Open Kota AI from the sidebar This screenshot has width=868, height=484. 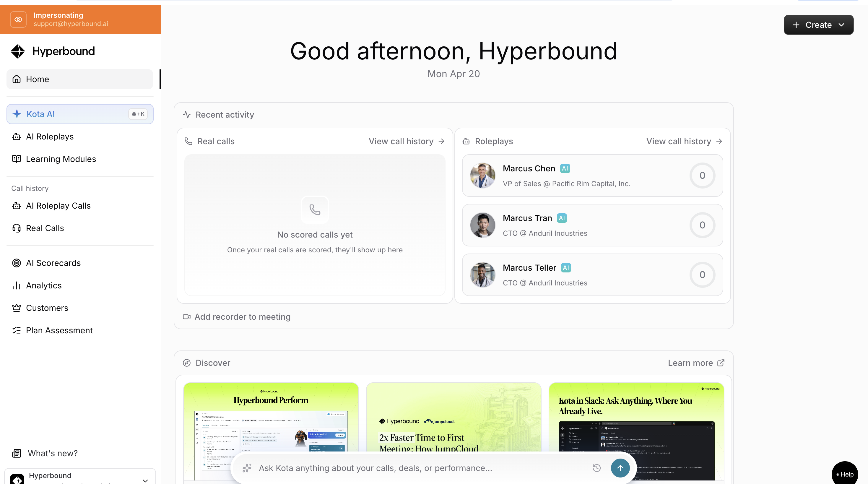(x=80, y=114)
